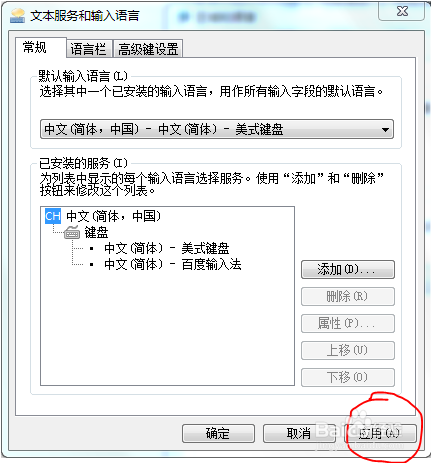The height and width of the screenshot is (463, 432).
Task: Select the keyboard icon in tree
Action: 72,232
